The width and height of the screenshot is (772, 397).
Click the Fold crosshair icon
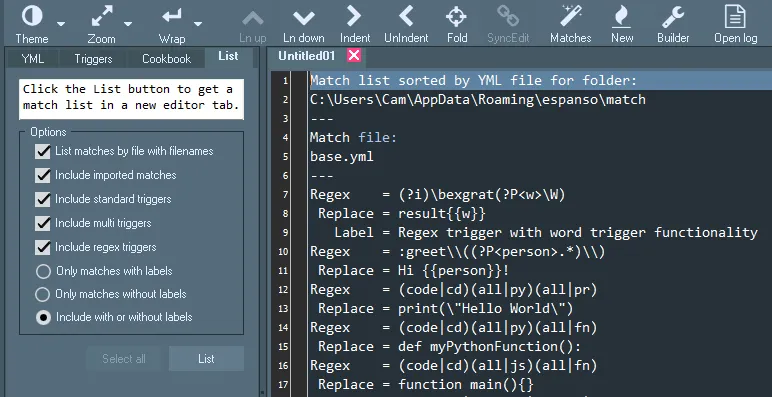[456, 17]
